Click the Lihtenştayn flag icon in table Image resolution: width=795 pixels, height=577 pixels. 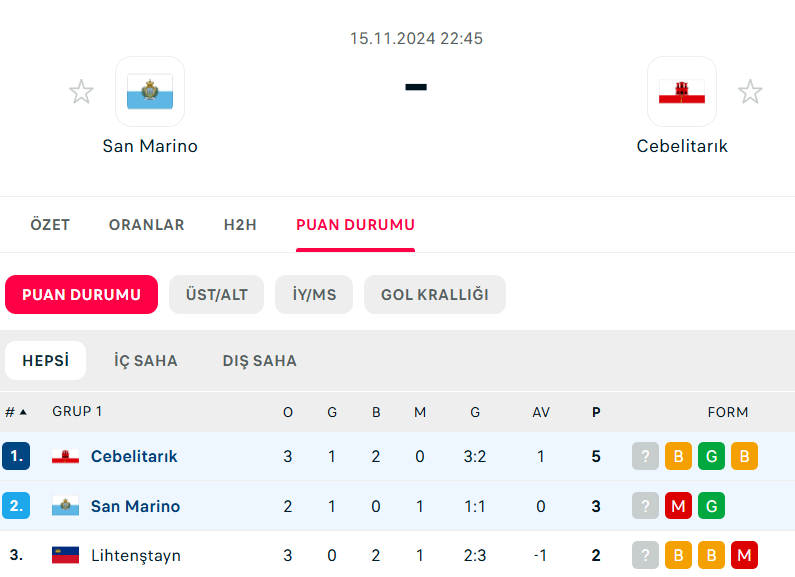pos(66,555)
